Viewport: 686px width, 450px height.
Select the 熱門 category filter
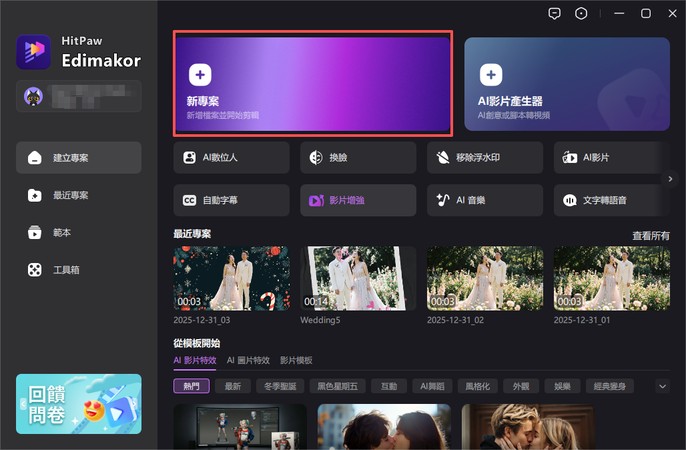coord(192,386)
